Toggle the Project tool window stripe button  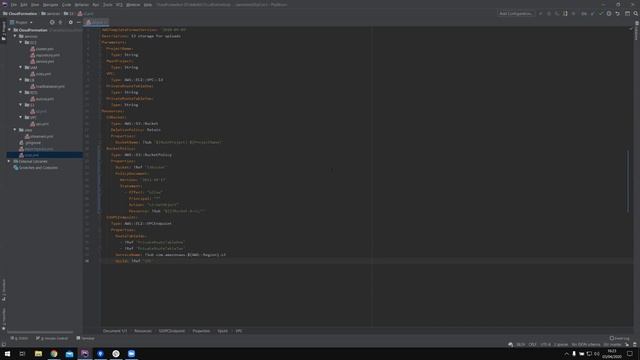(x=4, y=31)
